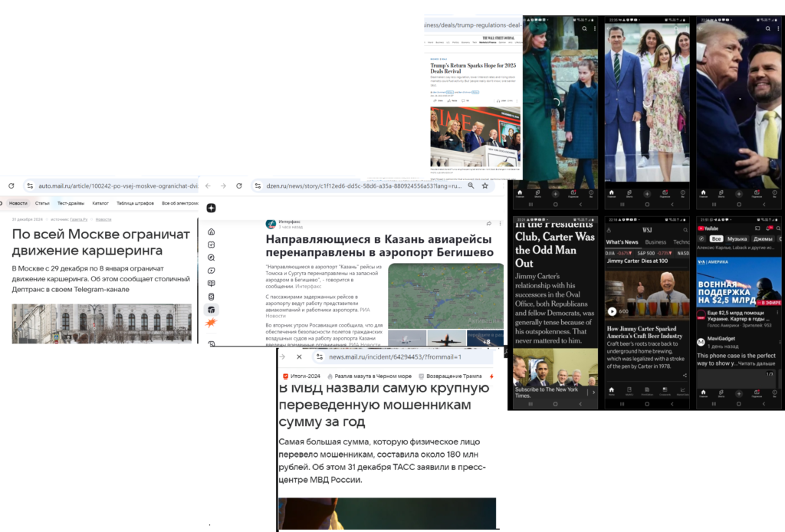The width and height of the screenshot is (785, 532).
Task: Open more options for the VOA live video
Action: 777,313
